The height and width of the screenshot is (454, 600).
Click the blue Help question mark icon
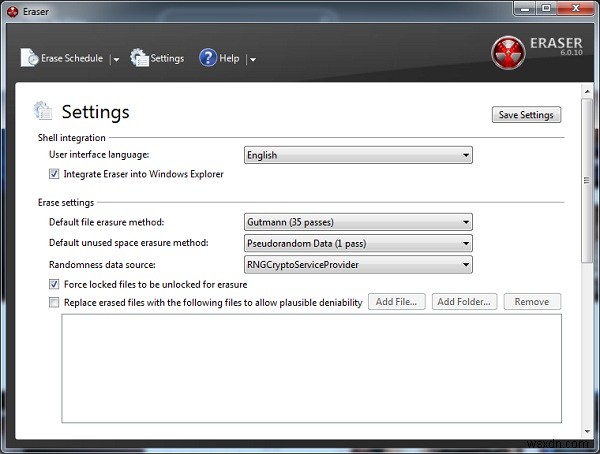[208, 58]
